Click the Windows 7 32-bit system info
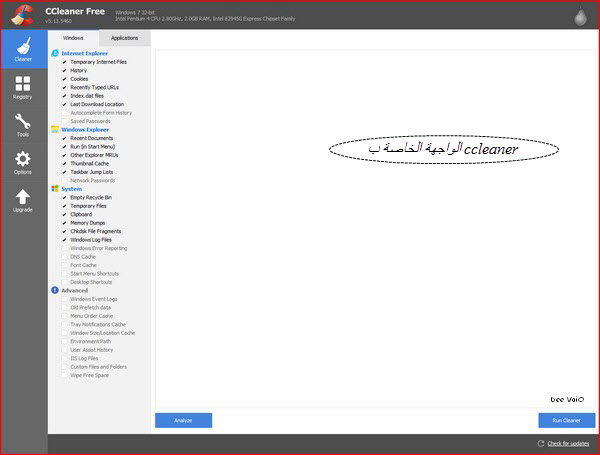 pyautogui.click(x=135, y=13)
